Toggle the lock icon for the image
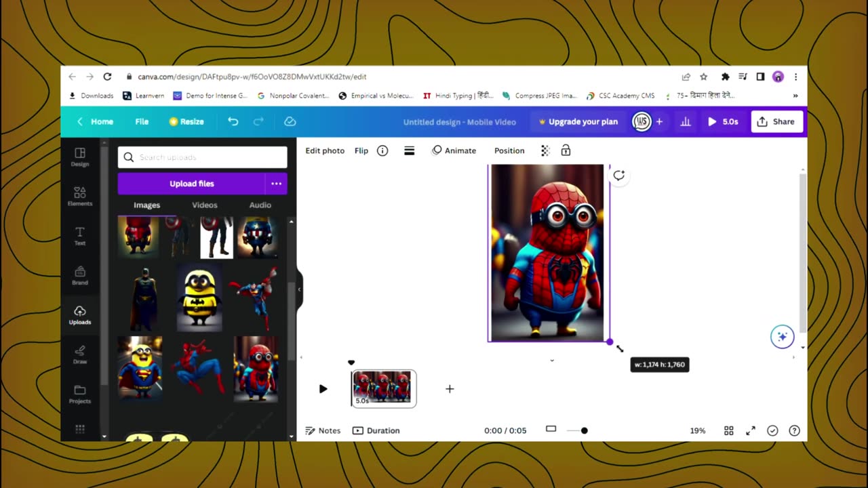 [x=566, y=150]
